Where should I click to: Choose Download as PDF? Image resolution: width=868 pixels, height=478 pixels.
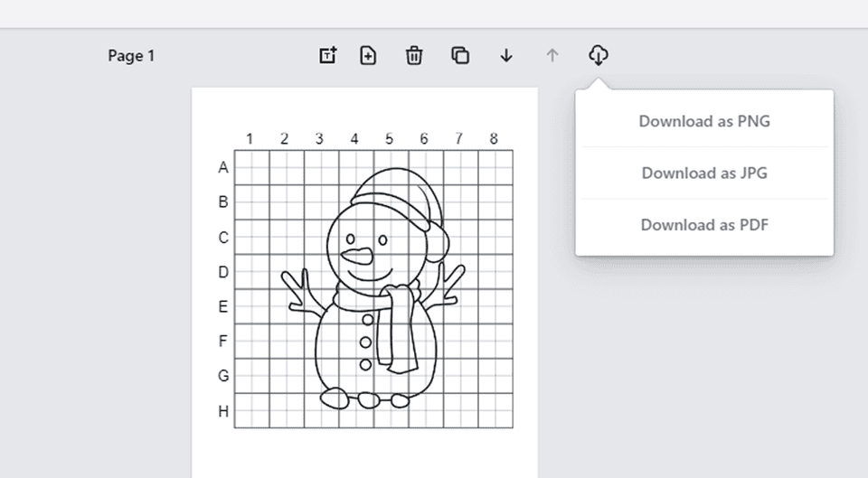coord(704,225)
